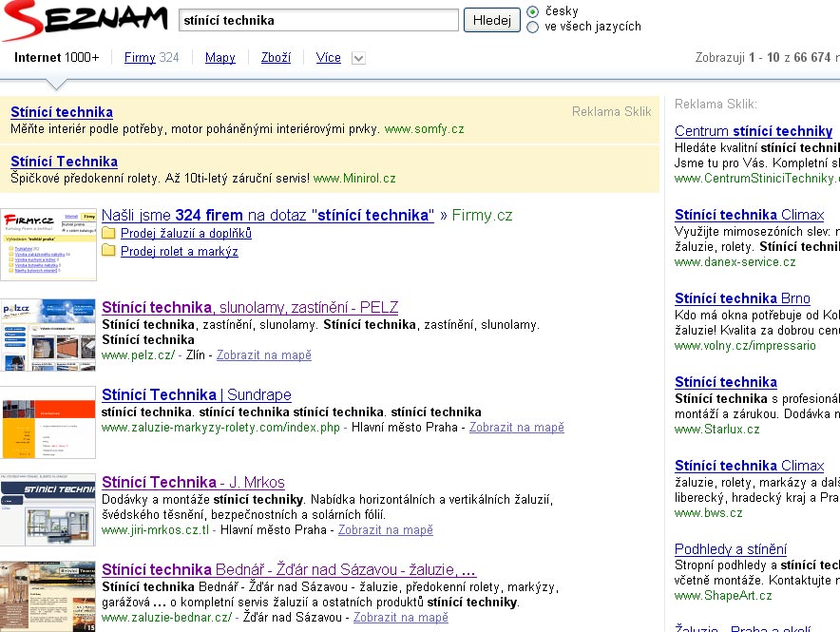Open the Starlux.cz 'Stínící technika' sidebar ad
Screen dimensions: 840x632
pyautogui.click(x=726, y=382)
